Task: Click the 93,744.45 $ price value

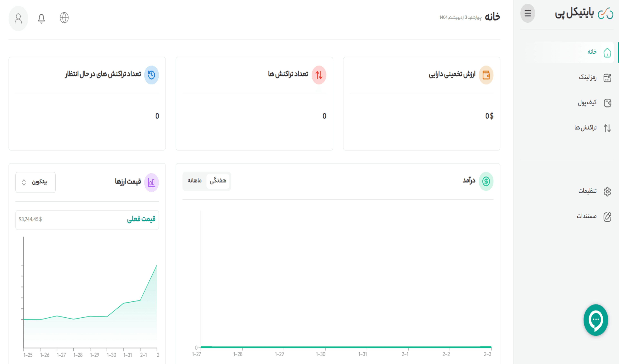Action: 30,219
